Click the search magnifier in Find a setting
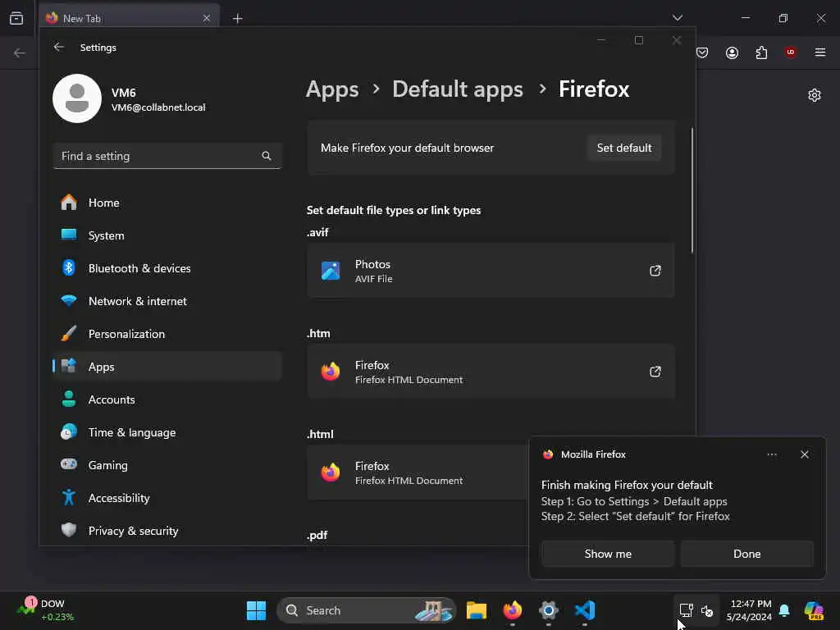The height and width of the screenshot is (630, 840). pyautogui.click(x=267, y=156)
